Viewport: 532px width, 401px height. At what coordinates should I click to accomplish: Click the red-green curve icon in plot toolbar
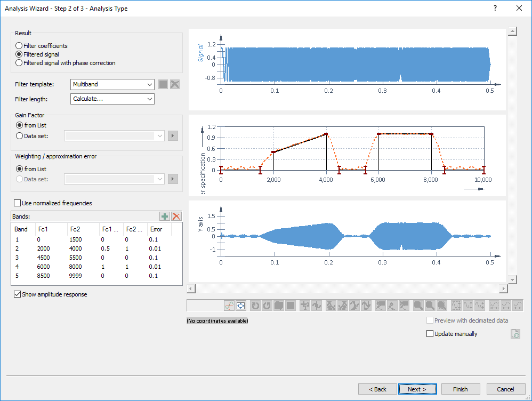229,306
